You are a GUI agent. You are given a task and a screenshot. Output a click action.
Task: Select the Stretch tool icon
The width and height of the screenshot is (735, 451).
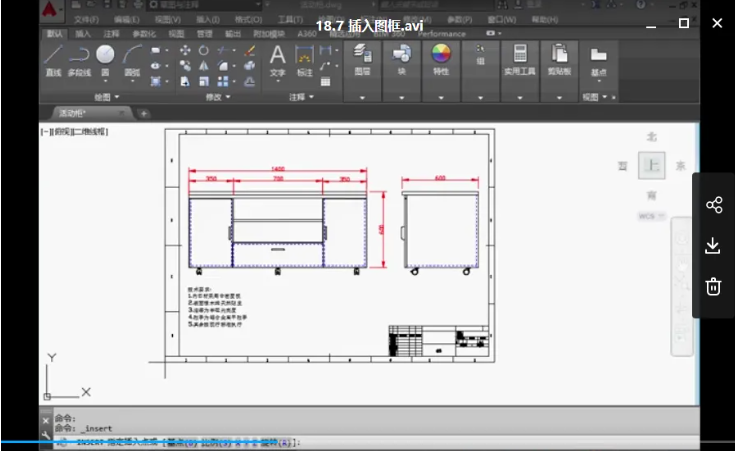(185, 82)
